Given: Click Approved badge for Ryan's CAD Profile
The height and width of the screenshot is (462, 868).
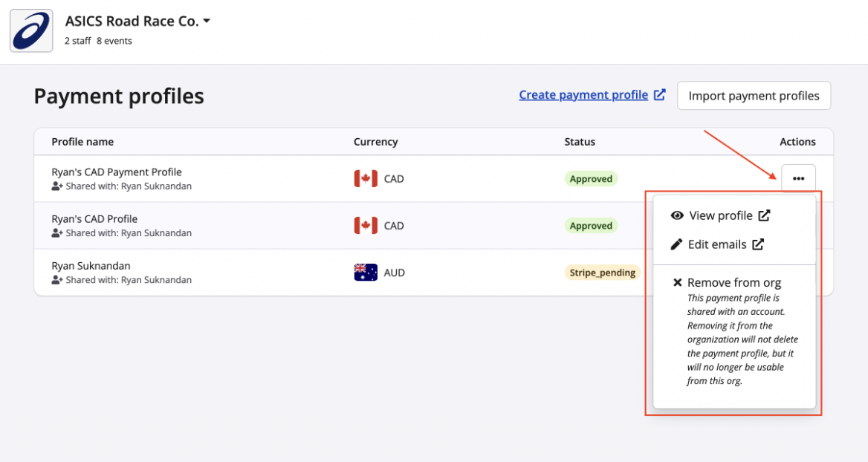Looking at the screenshot, I should tap(591, 226).
